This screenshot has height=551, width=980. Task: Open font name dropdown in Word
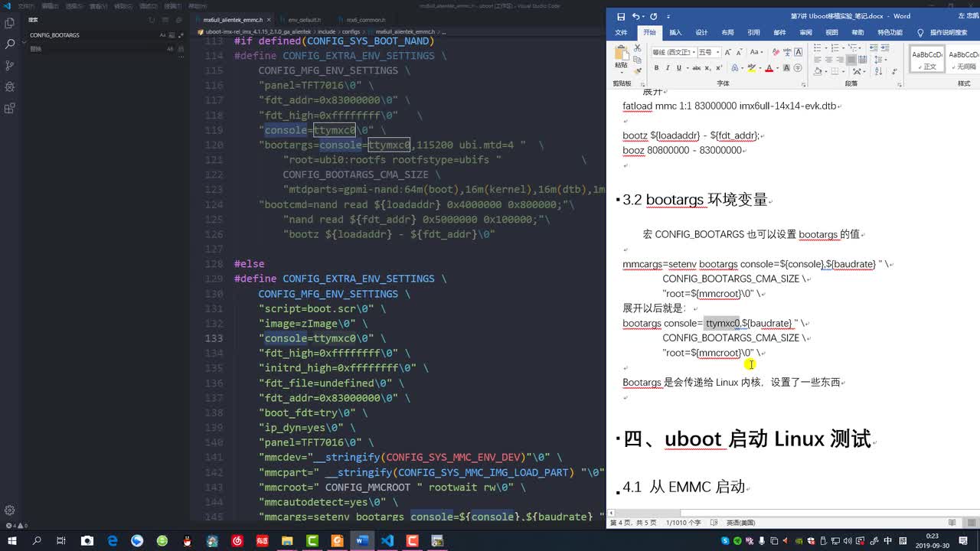[694, 52]
